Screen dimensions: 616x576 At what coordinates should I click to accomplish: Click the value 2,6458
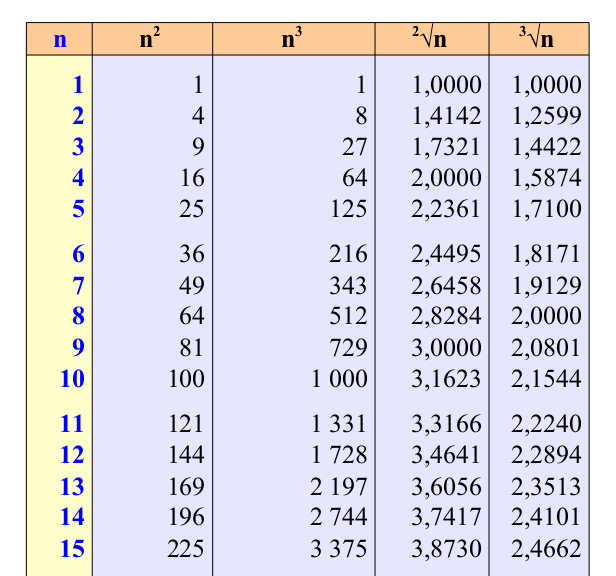point(447,285)
